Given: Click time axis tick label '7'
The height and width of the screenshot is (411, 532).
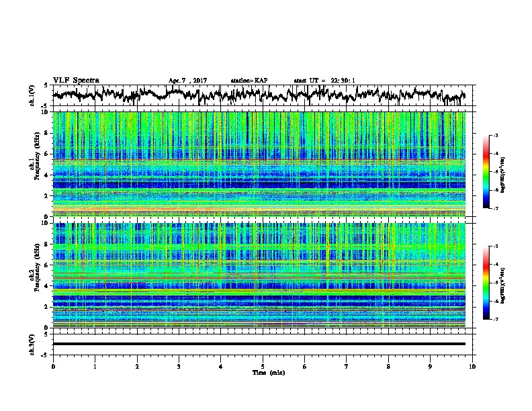Looking at the screenshot, I should 347,367.
